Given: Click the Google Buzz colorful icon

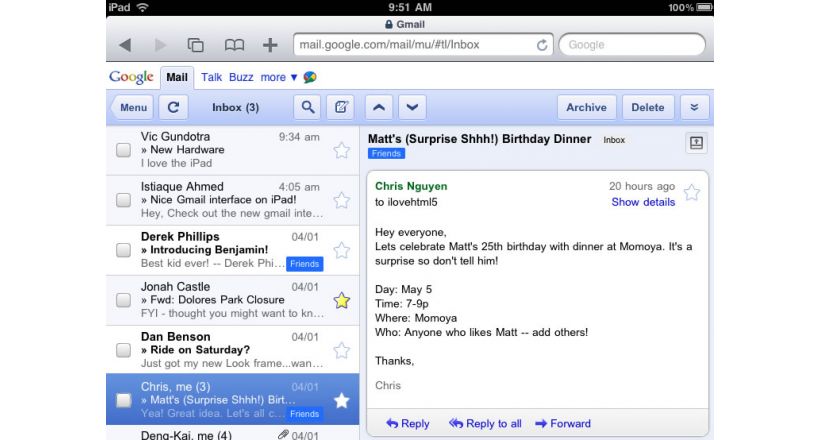Looking at the screenshot, I should pos(310,77).
